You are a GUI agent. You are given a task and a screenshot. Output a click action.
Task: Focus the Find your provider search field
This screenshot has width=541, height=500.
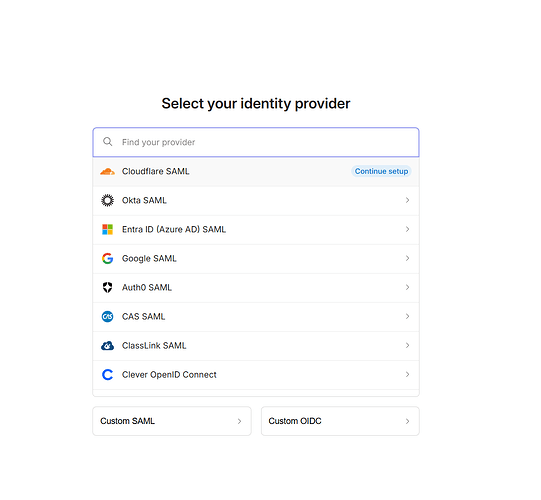tap(256, 142)
